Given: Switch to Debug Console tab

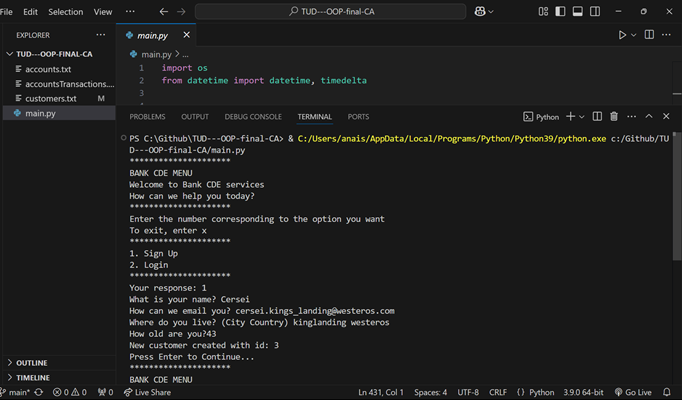Looking at the screenshot, I should [253, 117].
